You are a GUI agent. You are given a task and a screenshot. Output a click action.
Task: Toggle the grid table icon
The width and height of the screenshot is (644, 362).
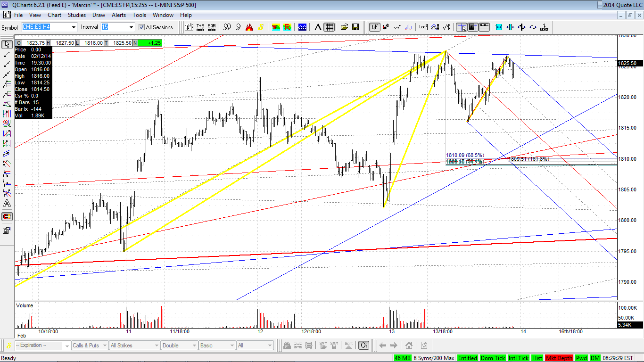(x=329, y=27)
